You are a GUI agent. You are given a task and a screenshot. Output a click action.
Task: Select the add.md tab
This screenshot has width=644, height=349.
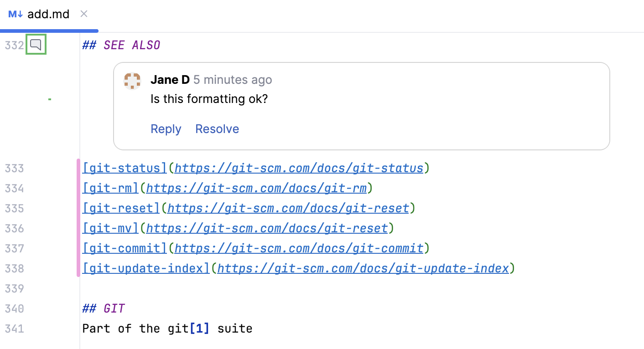coord(48,14)
